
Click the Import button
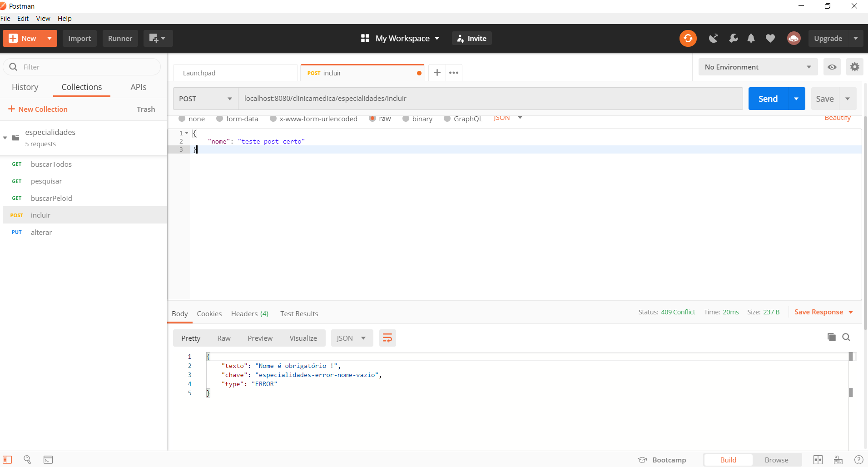79,38
